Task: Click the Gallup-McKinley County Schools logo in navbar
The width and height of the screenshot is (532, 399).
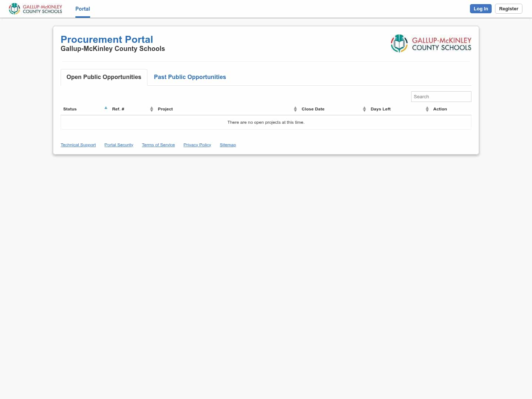Action: [35, 9]
